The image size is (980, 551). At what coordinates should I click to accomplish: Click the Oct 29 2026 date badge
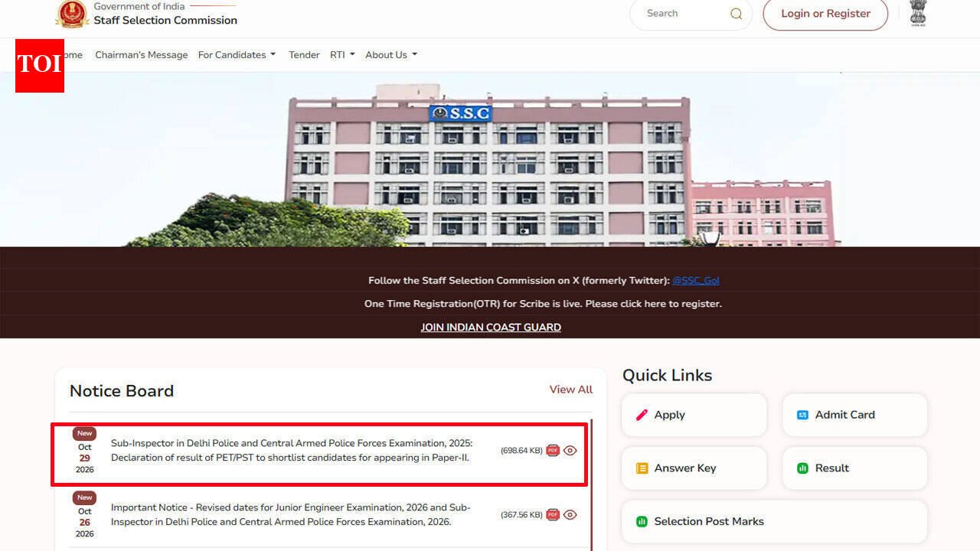coord(84,451)
